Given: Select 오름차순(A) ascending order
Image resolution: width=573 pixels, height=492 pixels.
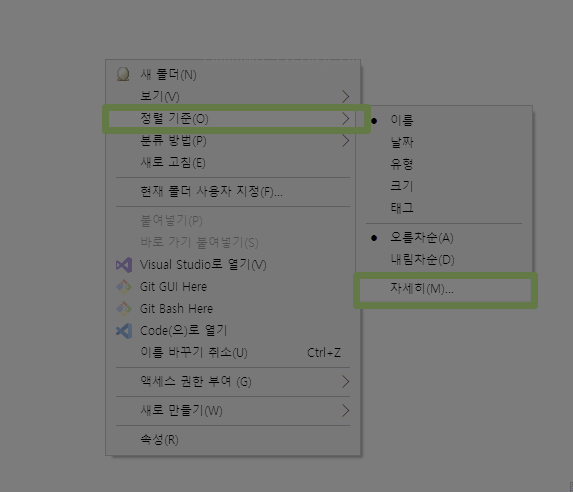Looking at the screenshot, I should [444, 238].
